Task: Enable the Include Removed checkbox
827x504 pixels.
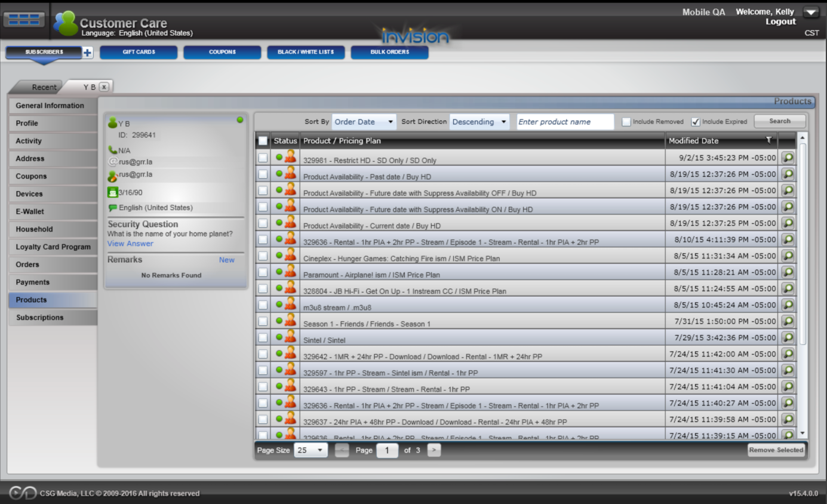Action: [626, 122]
